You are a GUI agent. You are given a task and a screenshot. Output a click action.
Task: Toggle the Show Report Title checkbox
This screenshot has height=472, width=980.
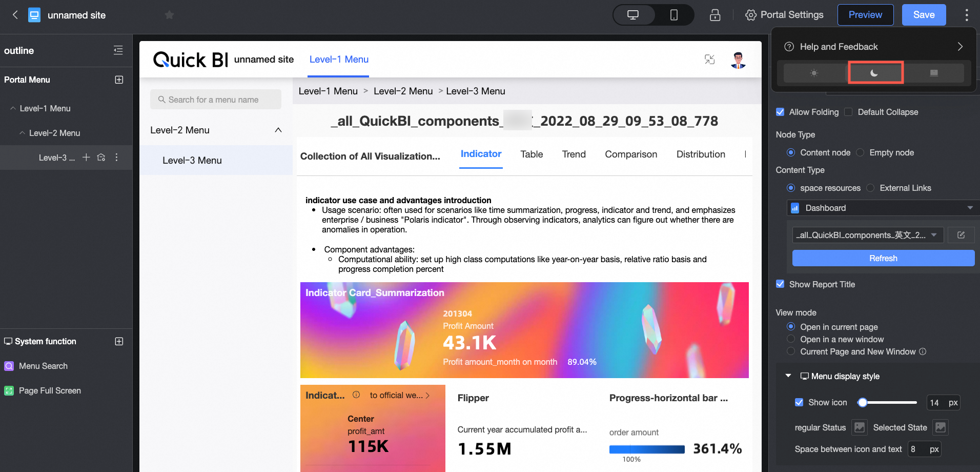click(x=780, y=284)
